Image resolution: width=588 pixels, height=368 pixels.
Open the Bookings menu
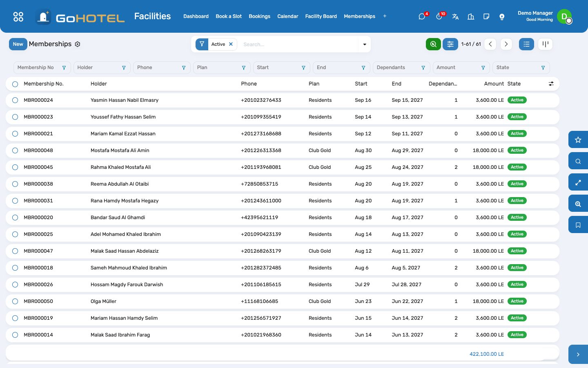click(259, 16)
